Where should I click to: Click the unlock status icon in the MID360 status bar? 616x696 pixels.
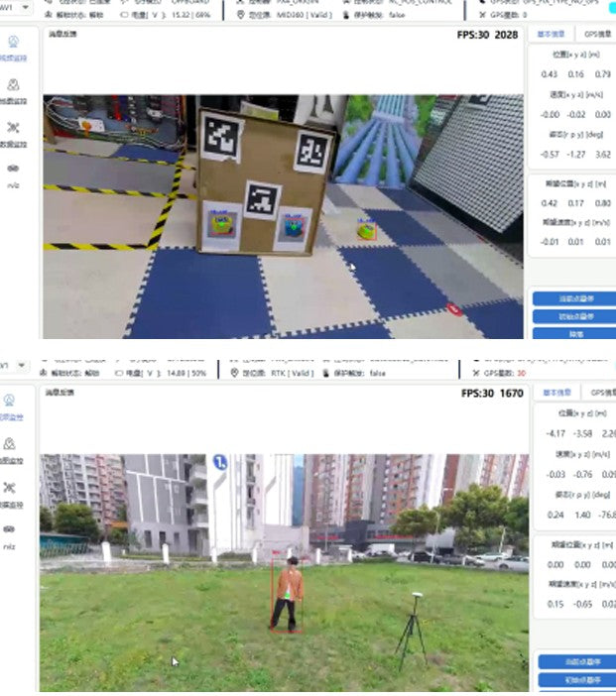pyautogui.click(x=49, y=15)
